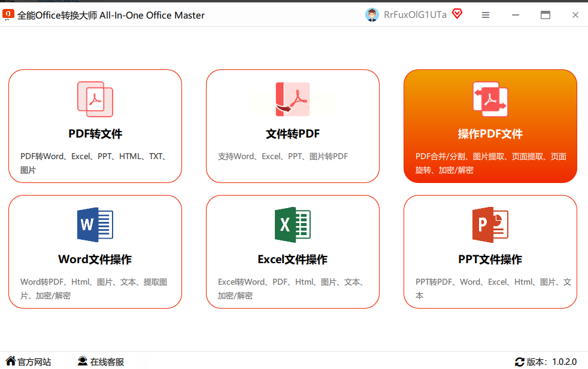Click the PDF转文件 card icon

(x=95, y=99)
